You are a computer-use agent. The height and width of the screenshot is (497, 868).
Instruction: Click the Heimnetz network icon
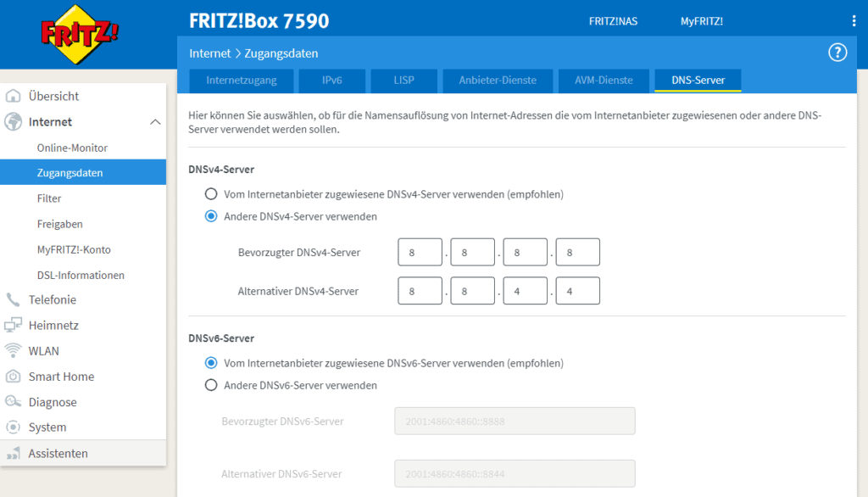pos(13,325)
